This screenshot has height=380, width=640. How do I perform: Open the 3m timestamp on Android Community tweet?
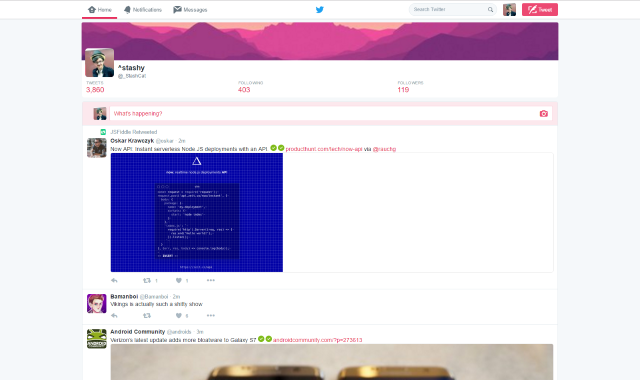(200, 332)
